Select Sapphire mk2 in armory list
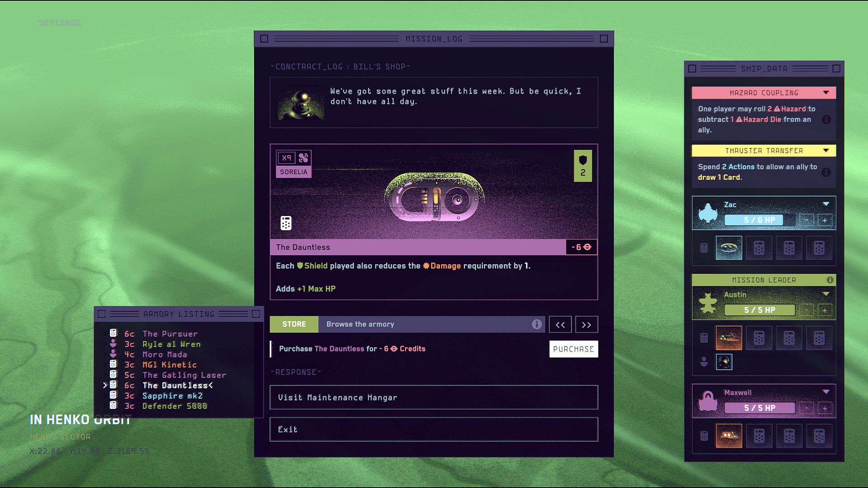Image resolution: width=868 pixels, height=488 pixels. pos(172,396)
